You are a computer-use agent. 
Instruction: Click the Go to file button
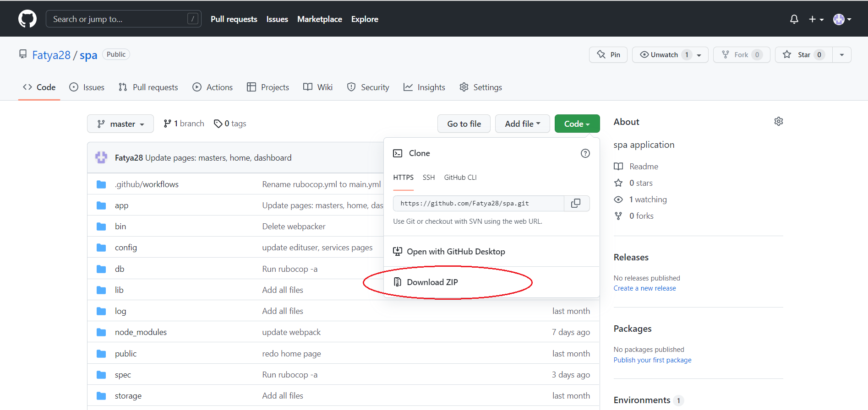click(464, 124)
